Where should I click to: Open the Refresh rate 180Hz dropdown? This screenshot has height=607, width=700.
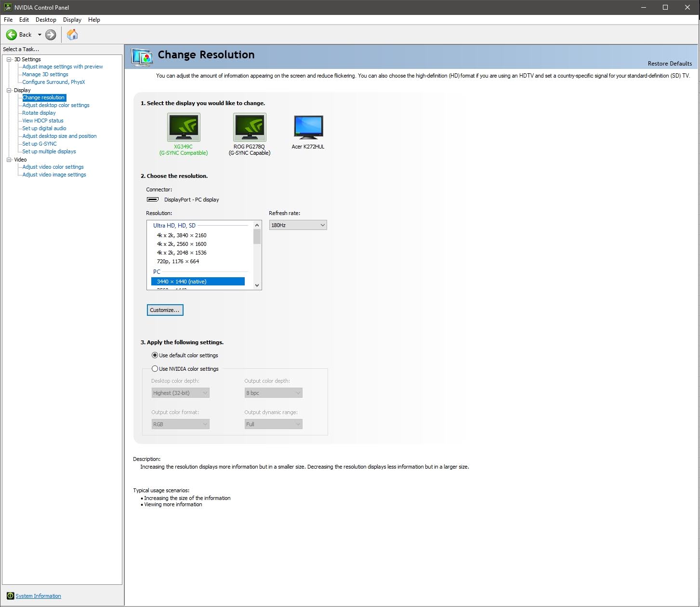(x=298, y=225)
